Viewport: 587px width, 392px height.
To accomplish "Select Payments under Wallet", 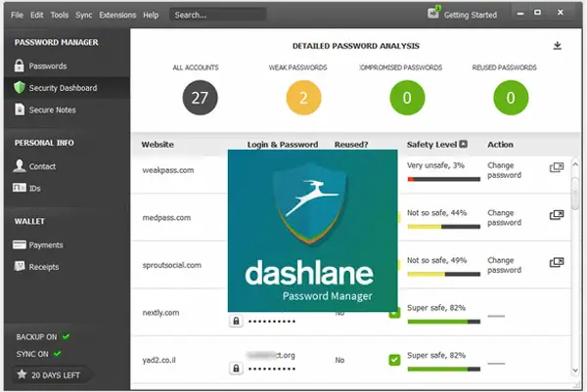I will click(x=46, y=245).
